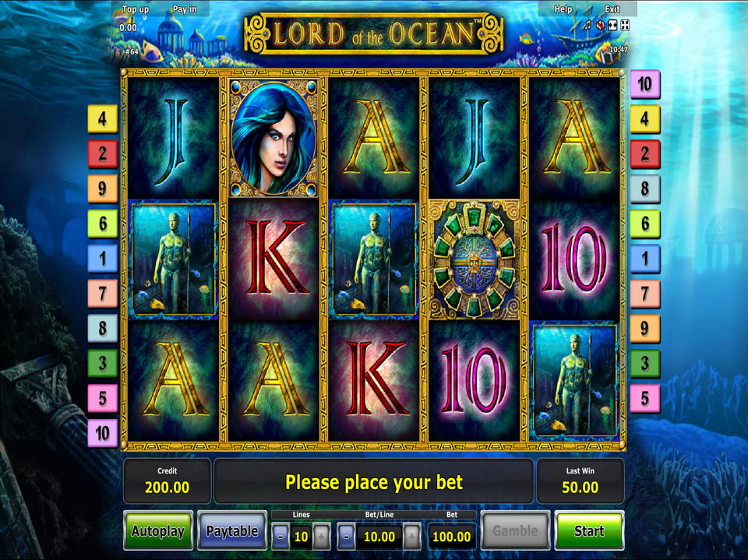Start the spin with green Start button
The height and width of the screenshot is (560, 748).
(x=590, y=530)
